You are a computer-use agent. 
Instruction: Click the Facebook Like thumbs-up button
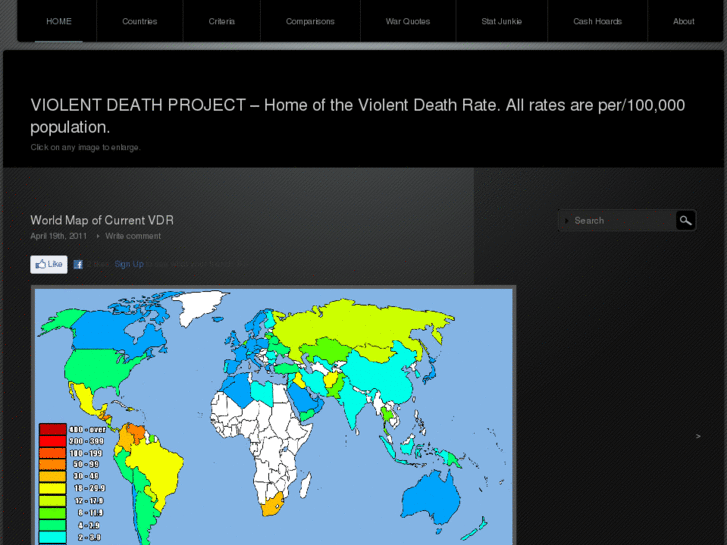coord(49,264)
